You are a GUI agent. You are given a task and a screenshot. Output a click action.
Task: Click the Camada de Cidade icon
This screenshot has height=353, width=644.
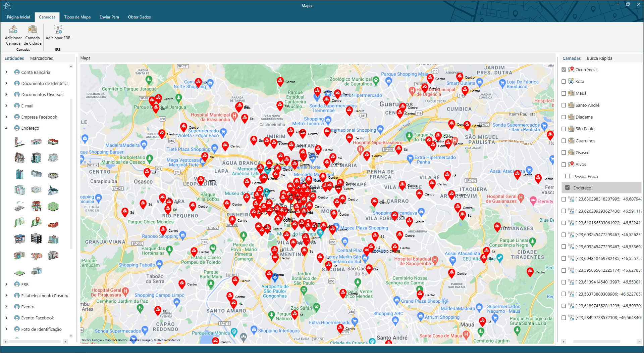point(33,29)
